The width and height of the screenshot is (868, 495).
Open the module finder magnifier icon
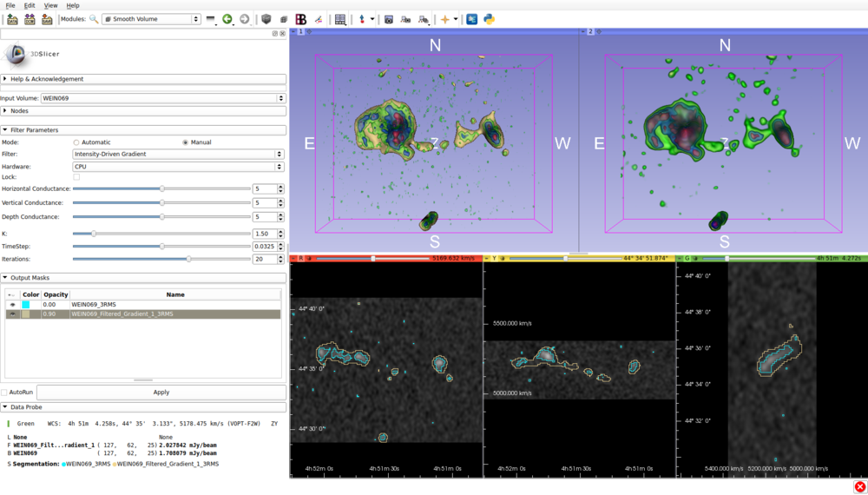tap(94, 19)
